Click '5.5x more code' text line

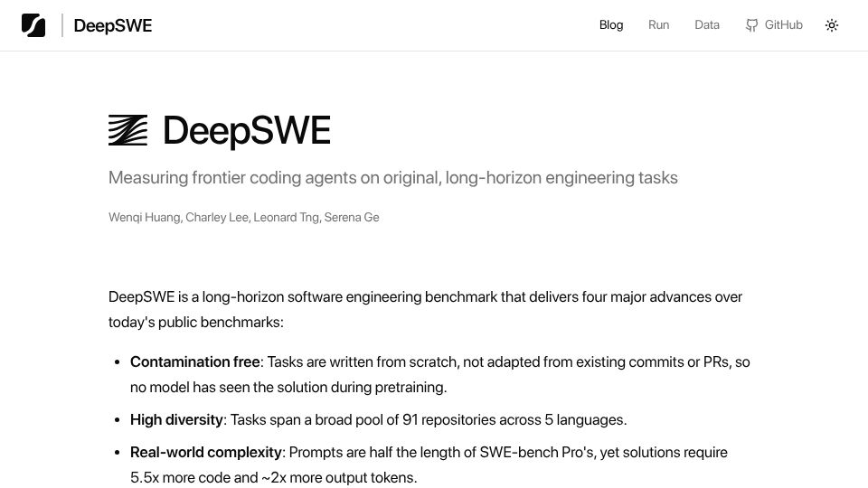[273, 477]
